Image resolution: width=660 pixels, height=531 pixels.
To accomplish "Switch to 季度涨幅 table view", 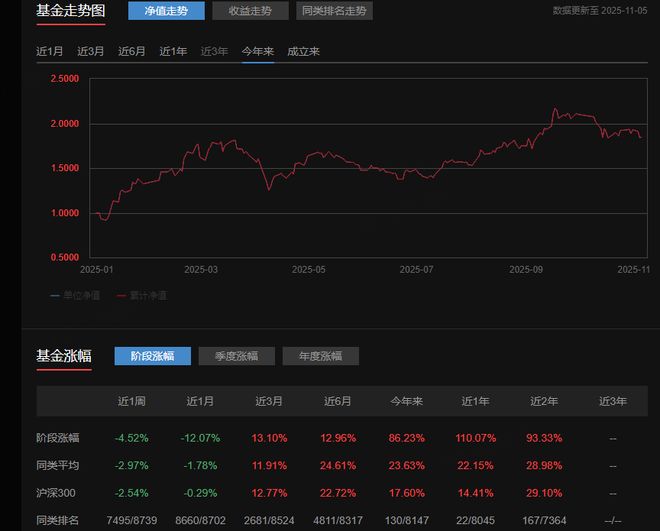I will coord(236,356).
